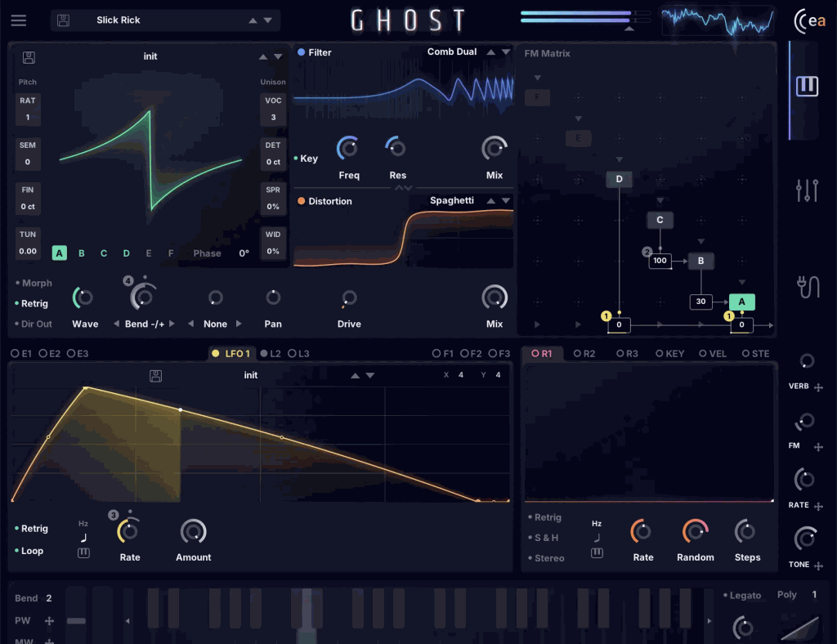
Task: Select next LFO init shape arrow
Action: 370,376
